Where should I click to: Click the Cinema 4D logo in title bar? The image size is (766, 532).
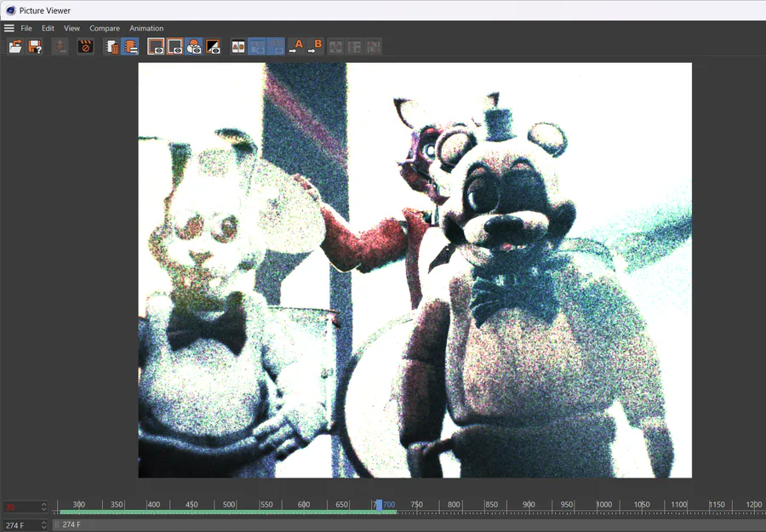[11, 10]
